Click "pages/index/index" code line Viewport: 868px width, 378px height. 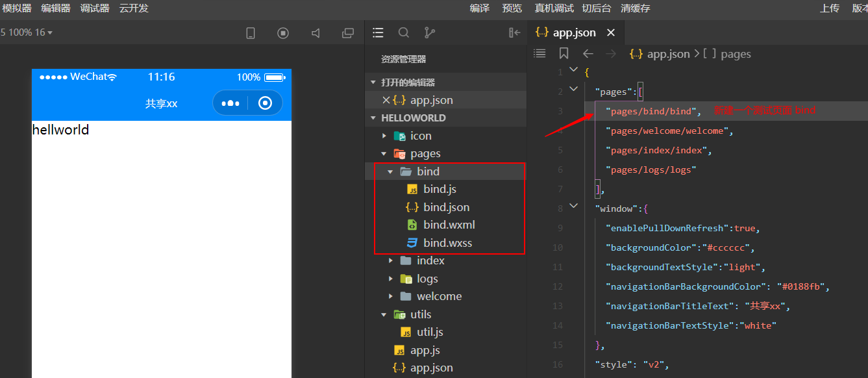pos(658,151)
